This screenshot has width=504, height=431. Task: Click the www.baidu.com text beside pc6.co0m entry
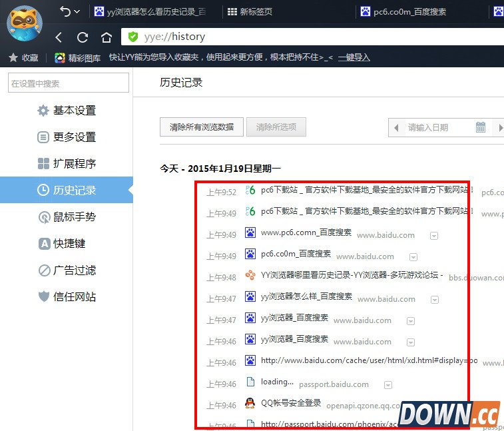[365, 256]
